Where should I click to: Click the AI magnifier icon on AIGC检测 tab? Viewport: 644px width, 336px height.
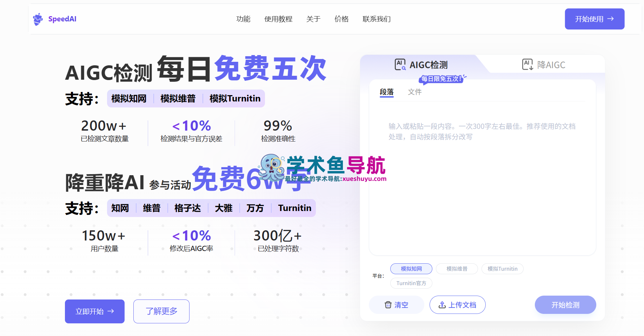tap(400, 64)
